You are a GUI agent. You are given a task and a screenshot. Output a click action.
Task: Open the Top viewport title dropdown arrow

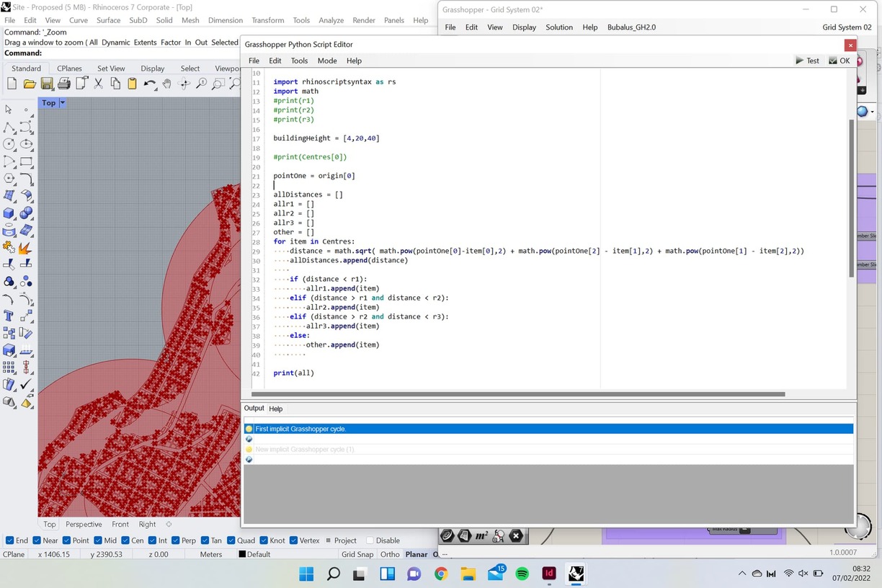coord(62,103)
